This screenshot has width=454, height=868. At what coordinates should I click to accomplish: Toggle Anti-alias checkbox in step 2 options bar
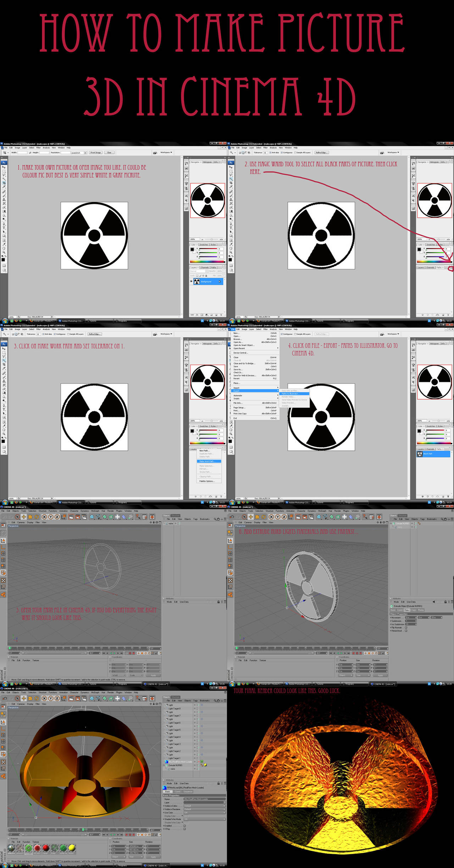pyautogui.click(x=270, y=152)
